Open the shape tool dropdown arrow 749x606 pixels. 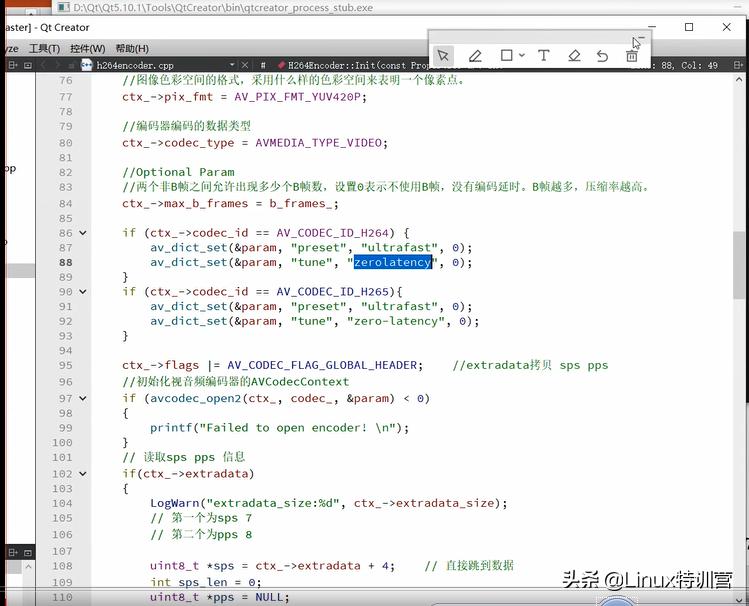(x=522, y=55)
